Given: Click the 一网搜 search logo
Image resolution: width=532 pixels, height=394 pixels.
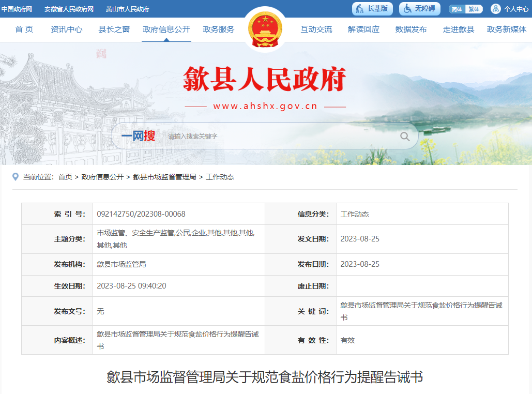Looking at the screenshot, I should pos(138,136).
